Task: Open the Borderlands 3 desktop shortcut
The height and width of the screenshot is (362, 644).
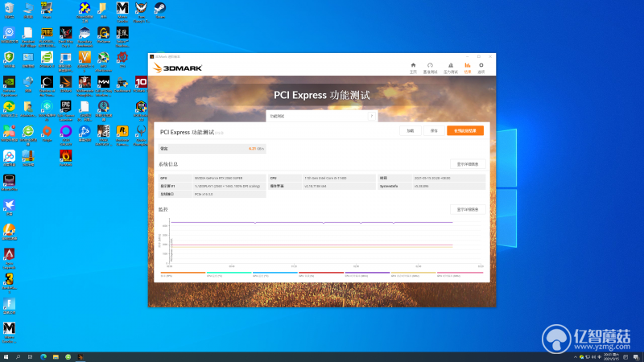Action: tap(9, 282)
